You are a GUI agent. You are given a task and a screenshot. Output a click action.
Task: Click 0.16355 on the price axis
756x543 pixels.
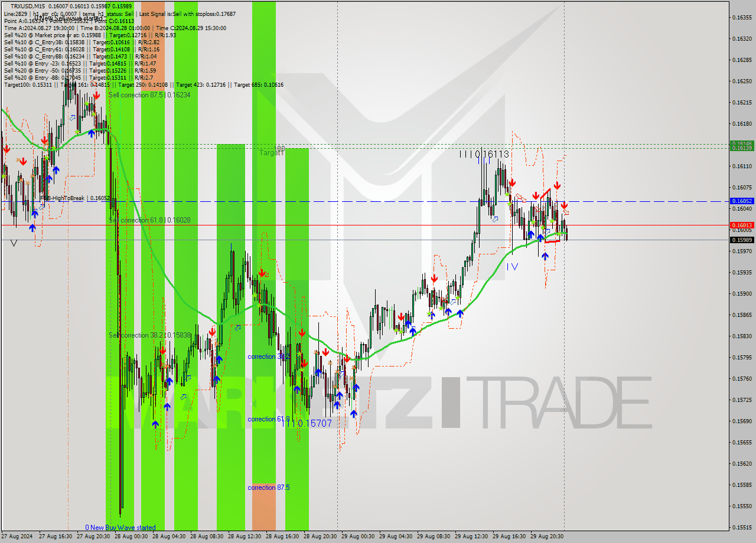pos(742,17)
